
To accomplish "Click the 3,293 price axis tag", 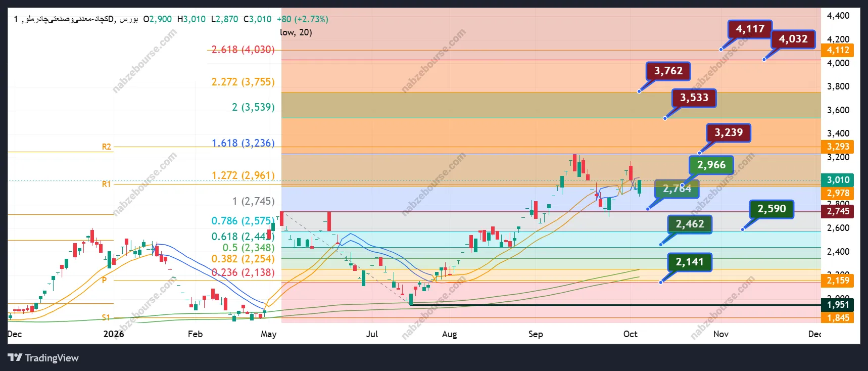I will click(838, 147).
